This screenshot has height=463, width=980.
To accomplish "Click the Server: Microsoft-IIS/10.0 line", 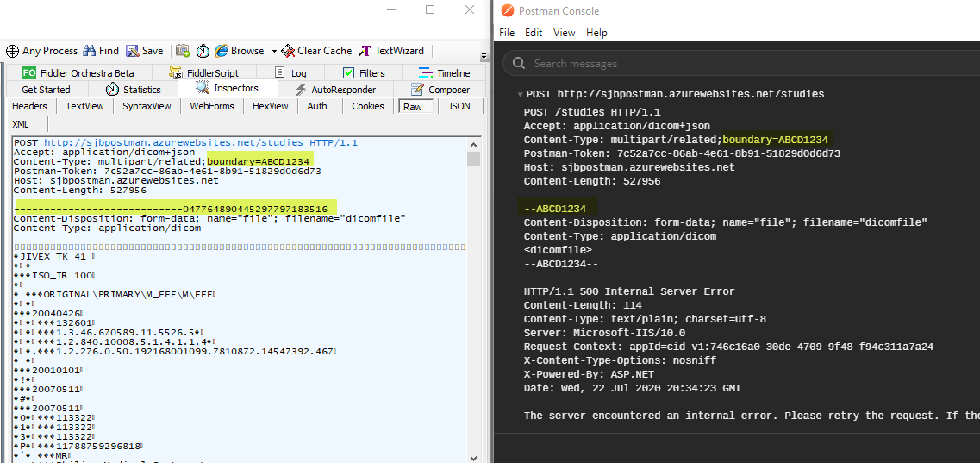I will 604,333.
